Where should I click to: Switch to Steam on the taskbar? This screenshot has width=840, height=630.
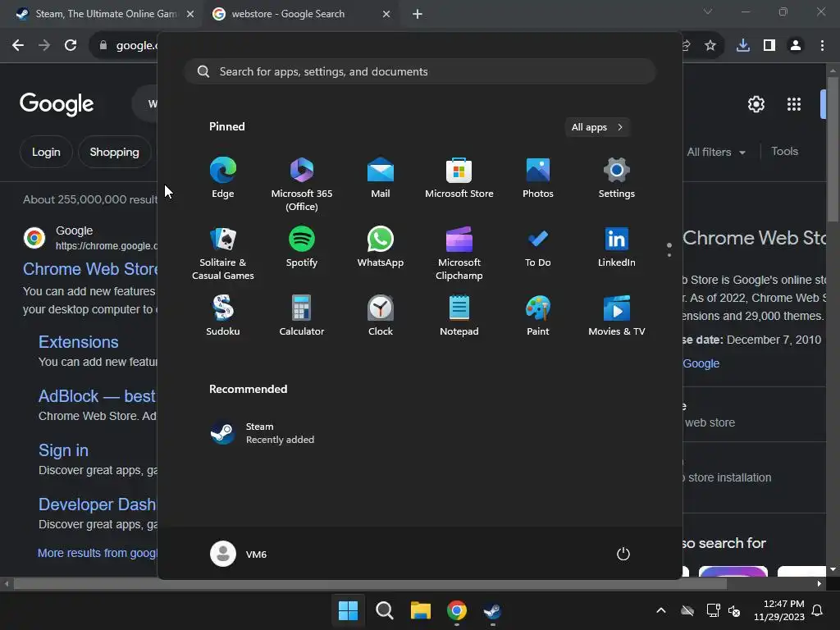[492, 610]
